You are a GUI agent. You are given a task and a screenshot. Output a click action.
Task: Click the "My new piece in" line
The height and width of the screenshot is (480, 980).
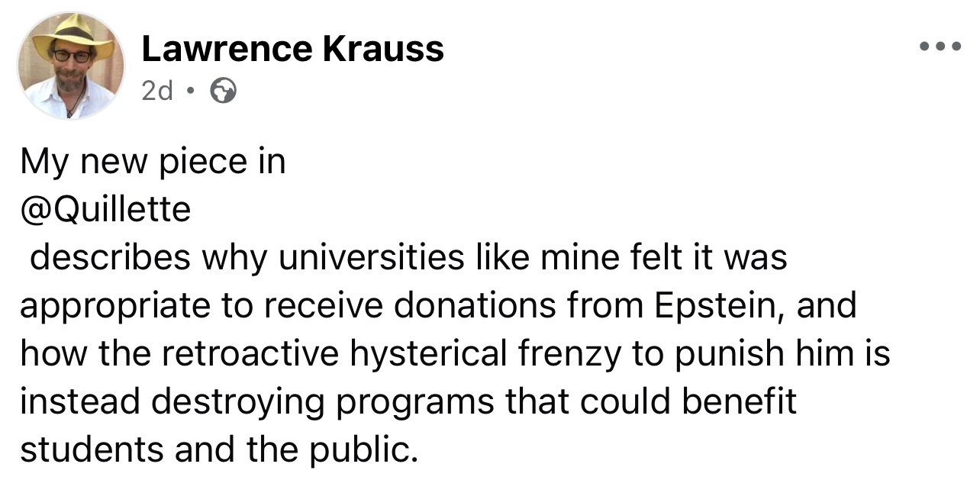[x=153, y=161]
